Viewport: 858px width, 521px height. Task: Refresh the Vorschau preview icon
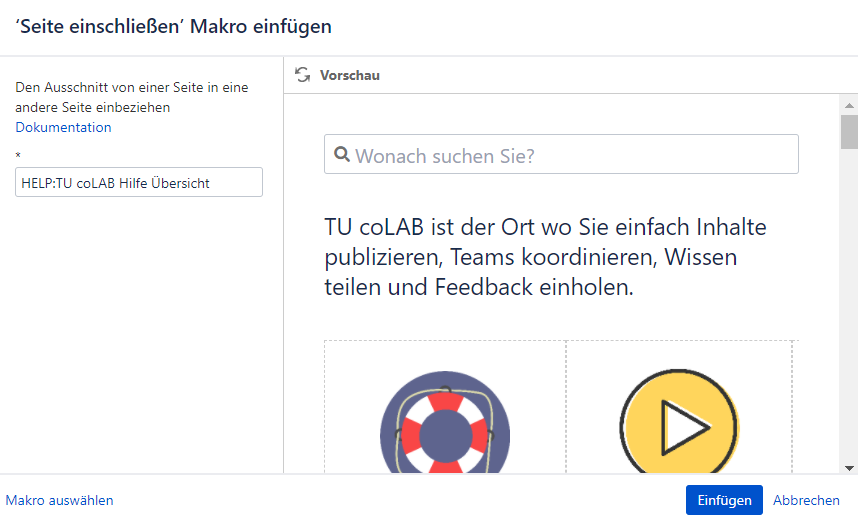pyautogui.click(x=303, y=74)
